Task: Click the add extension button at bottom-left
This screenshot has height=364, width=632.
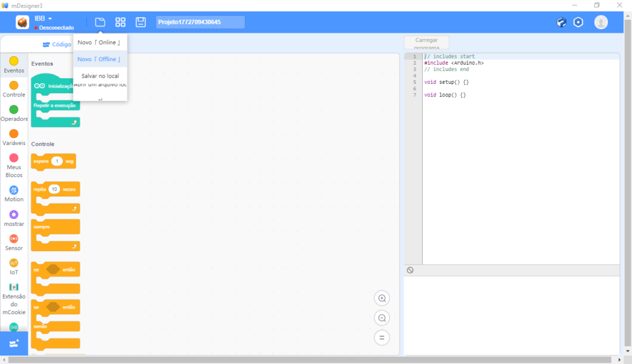Action: point(14,343)
